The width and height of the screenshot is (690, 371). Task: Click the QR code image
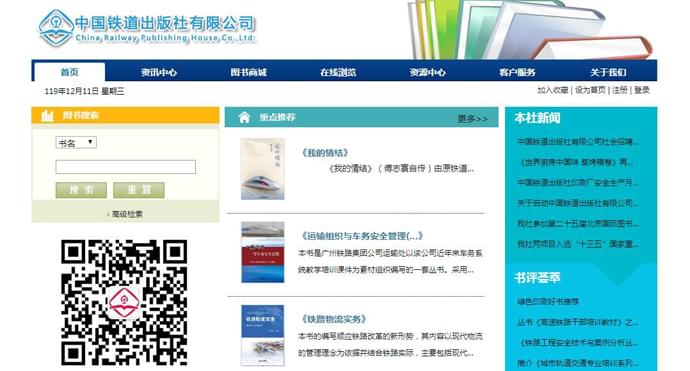pos(124,302)
